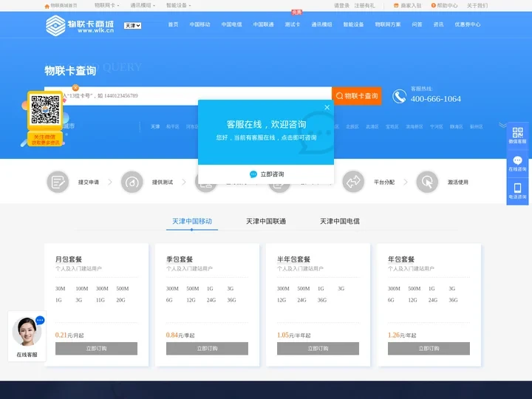
Task: Select the 滨海新区 district link
Action: [415, 127]
